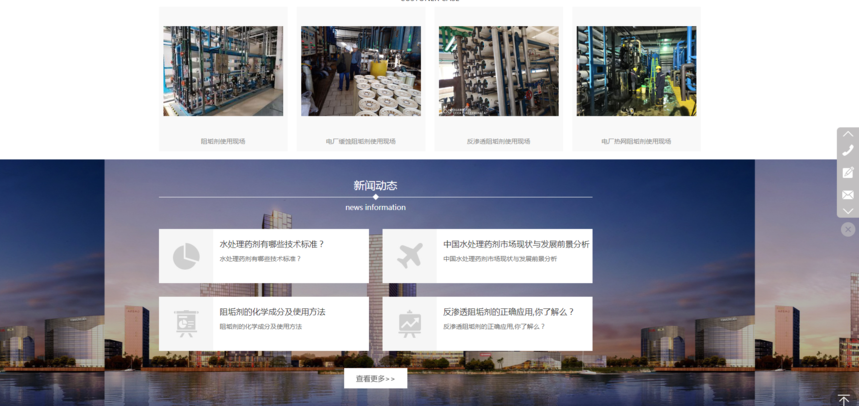The width and height of the screenshot is (859, 406).
Task: Click the 反渗透阻垢剂使用现场 caption text
Action: point(499,141)
